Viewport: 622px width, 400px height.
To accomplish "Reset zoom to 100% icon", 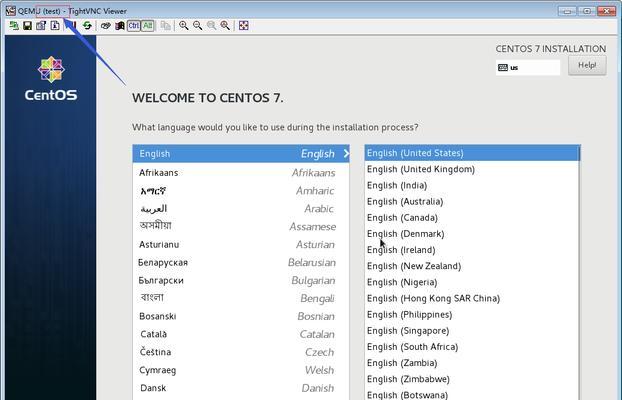I will tap(211, 26).
